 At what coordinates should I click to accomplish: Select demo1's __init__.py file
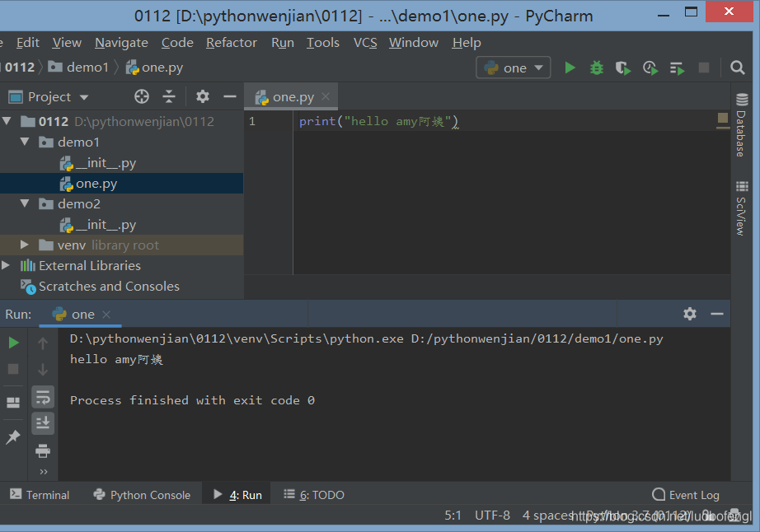[121, 163]
